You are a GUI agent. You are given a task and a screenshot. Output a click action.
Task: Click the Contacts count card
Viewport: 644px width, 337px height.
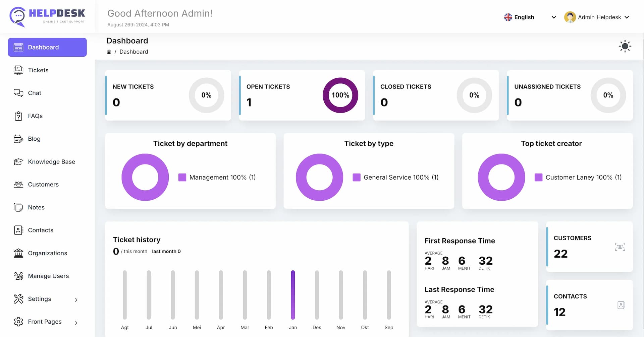point(589,305)
